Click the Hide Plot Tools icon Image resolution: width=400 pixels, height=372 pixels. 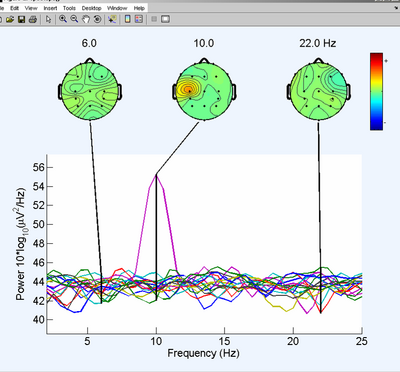tap(154, 19)
